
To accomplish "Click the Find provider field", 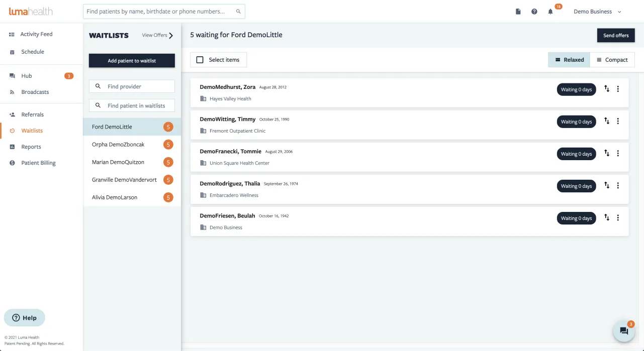I will click(132, 86).
